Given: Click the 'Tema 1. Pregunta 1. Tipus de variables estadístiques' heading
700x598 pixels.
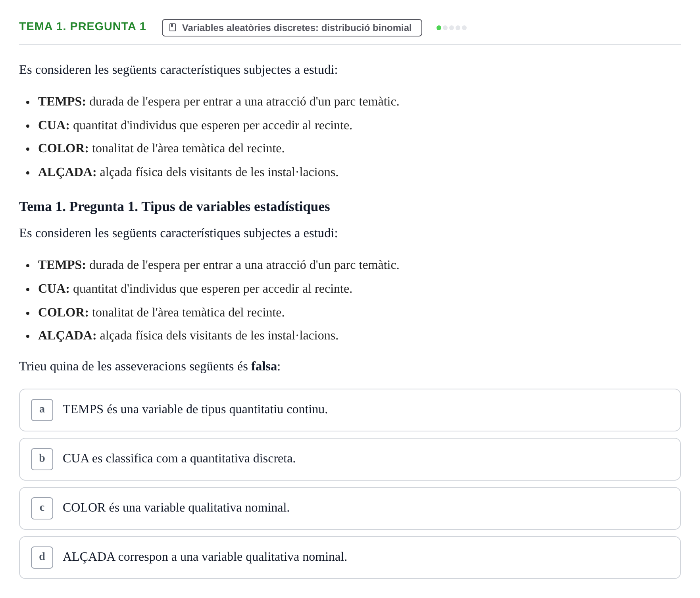Looking at the screenshot, I should 175,207.
